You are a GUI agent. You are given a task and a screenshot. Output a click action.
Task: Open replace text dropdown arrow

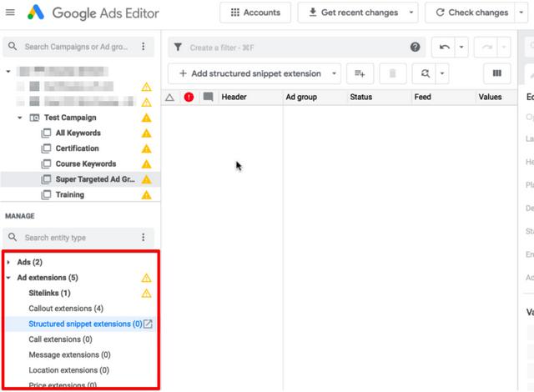(x=442, y=73)
